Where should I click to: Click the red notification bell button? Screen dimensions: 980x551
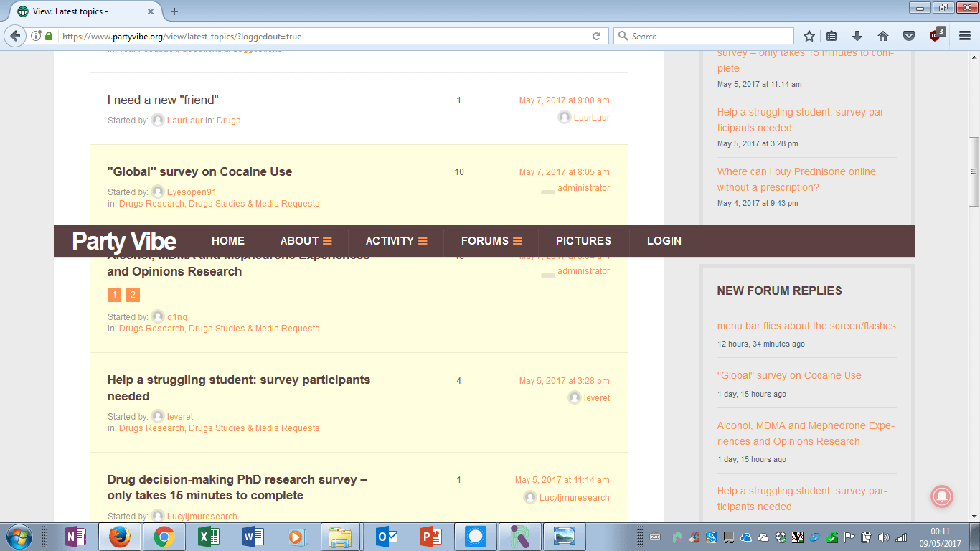point(942,496)
